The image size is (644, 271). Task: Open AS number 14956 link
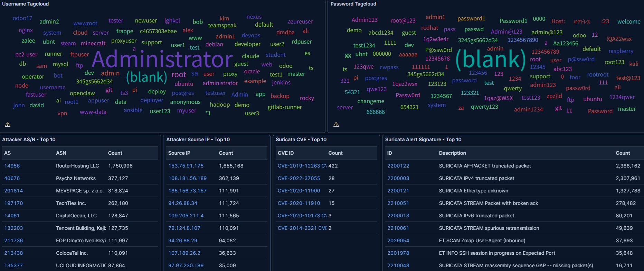tap(12, 166)
